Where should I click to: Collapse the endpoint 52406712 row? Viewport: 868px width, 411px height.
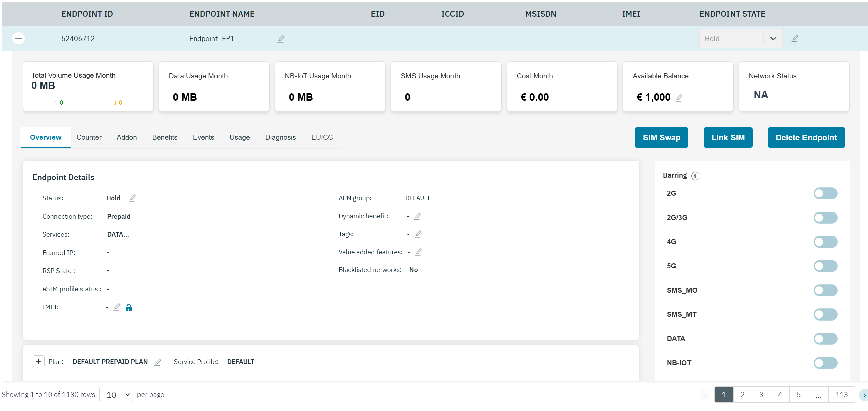pyautogui.click(x=18, y=38)
